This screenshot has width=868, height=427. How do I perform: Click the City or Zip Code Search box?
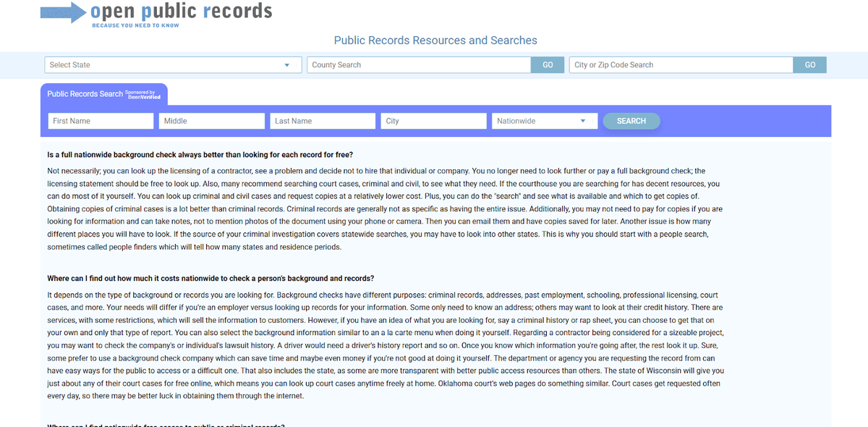680,64
